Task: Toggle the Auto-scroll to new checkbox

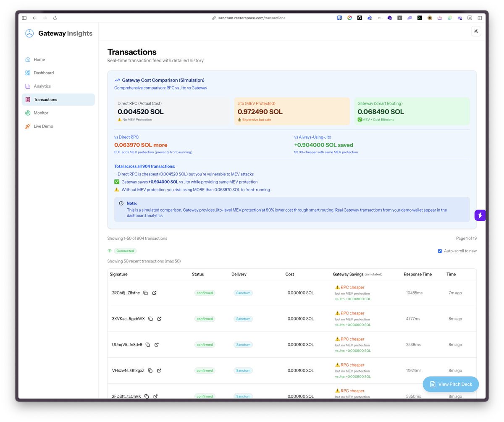Action: click(x=440, y=251)
